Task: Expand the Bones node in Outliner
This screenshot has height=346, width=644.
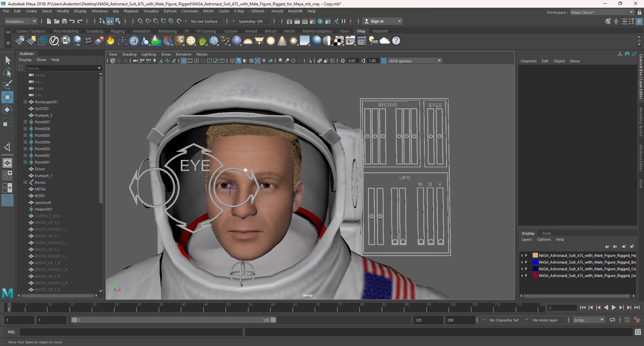Action: (x=25, y=182)
